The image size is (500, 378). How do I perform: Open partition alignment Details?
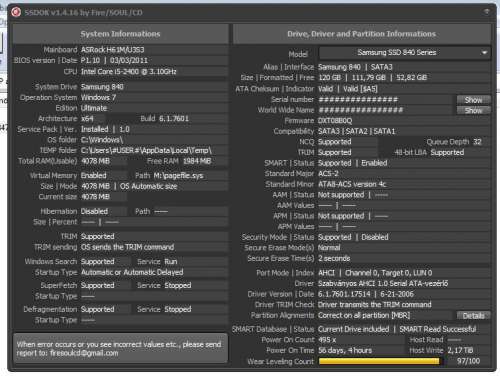click(x=473, y=315)
